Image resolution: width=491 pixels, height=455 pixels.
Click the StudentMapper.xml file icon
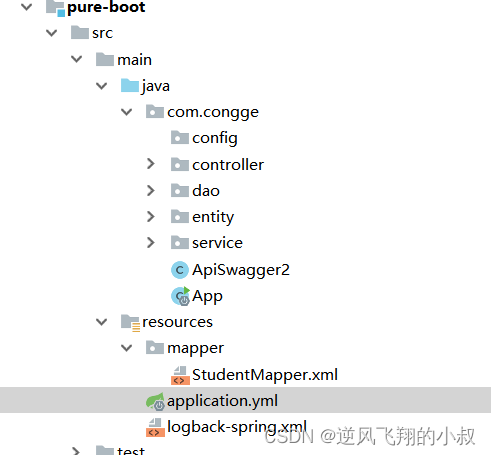pyautogui.click(x=180, y=375)
